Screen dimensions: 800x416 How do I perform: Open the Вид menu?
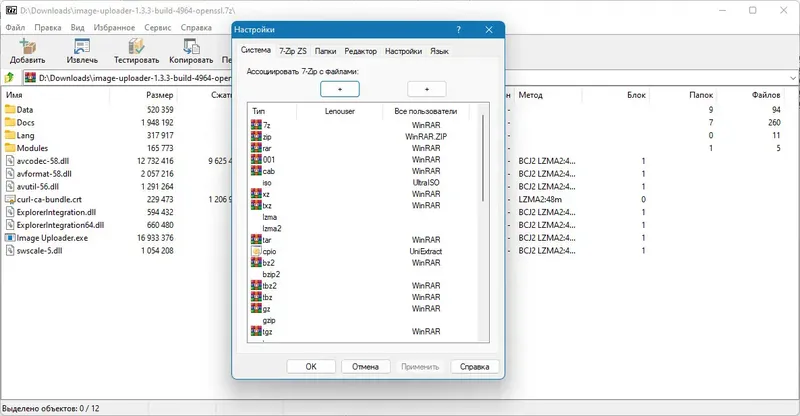coord(77,28)
